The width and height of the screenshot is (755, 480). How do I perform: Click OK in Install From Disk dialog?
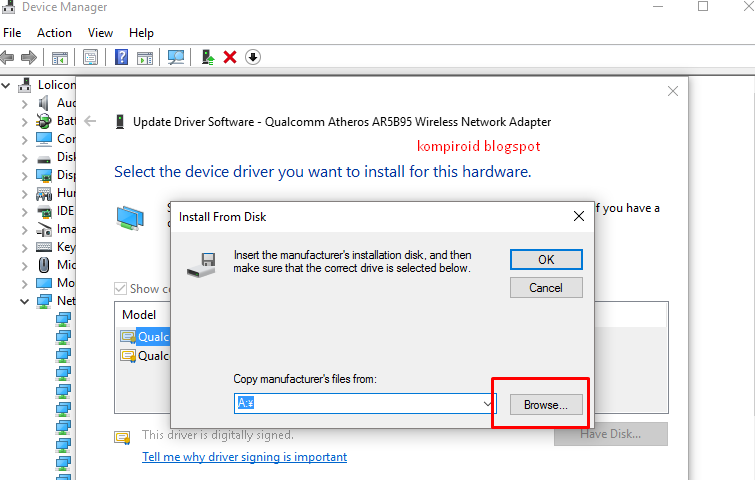click(x=546, y=259)
